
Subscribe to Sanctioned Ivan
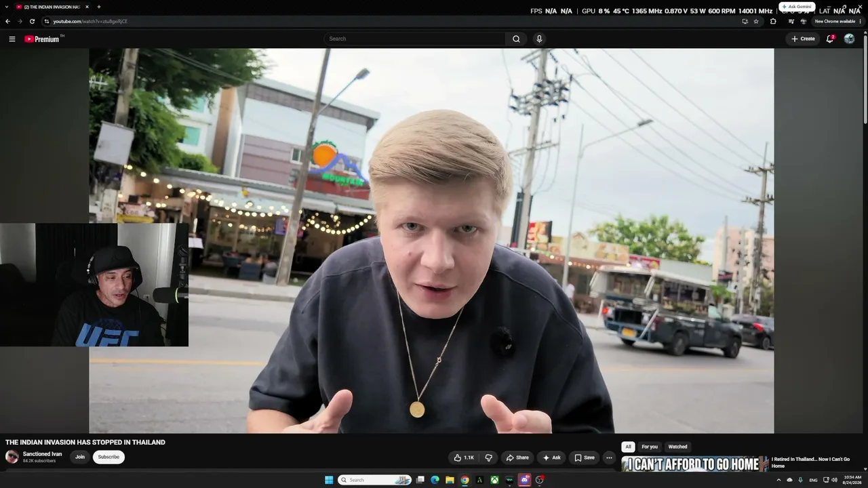coord(108,457)
